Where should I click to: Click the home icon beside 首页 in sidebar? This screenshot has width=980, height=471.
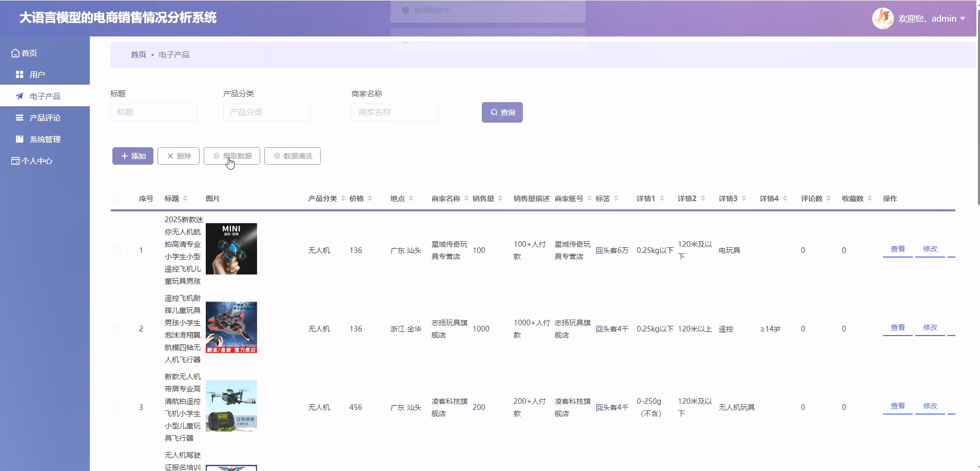(15, 53)
